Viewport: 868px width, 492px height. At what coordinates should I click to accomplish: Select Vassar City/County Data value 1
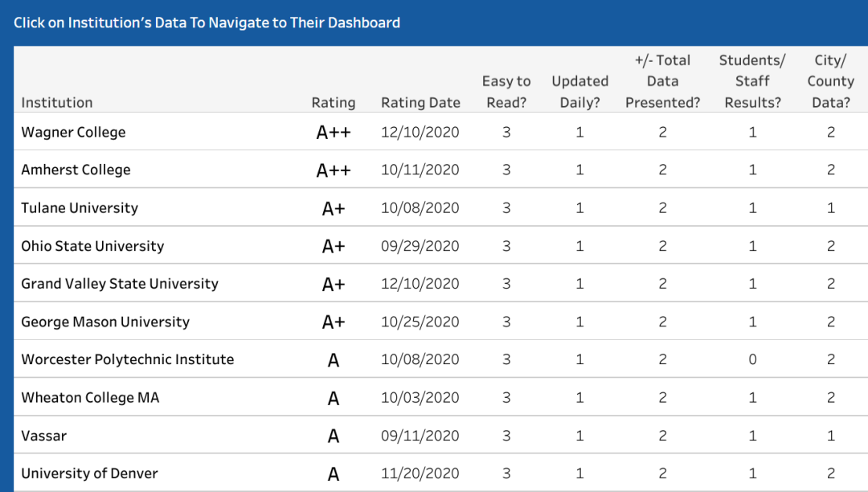831,436
